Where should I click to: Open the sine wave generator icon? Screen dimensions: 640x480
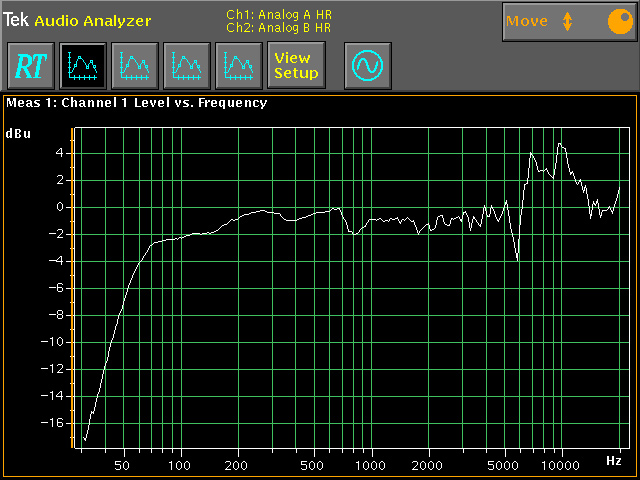[x=367, y=66]
